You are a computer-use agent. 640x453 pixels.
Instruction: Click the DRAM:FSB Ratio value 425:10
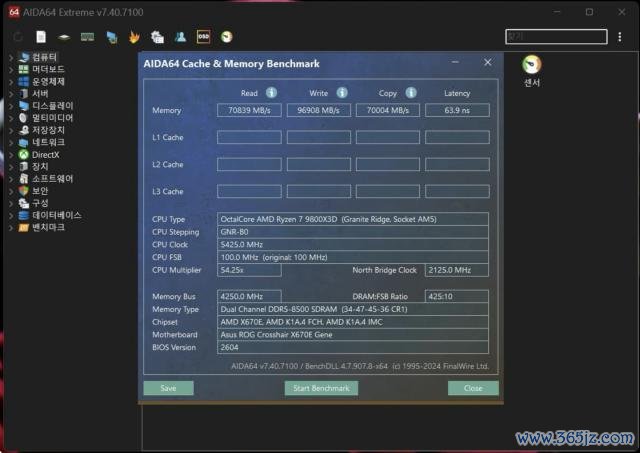click(457, 296)
